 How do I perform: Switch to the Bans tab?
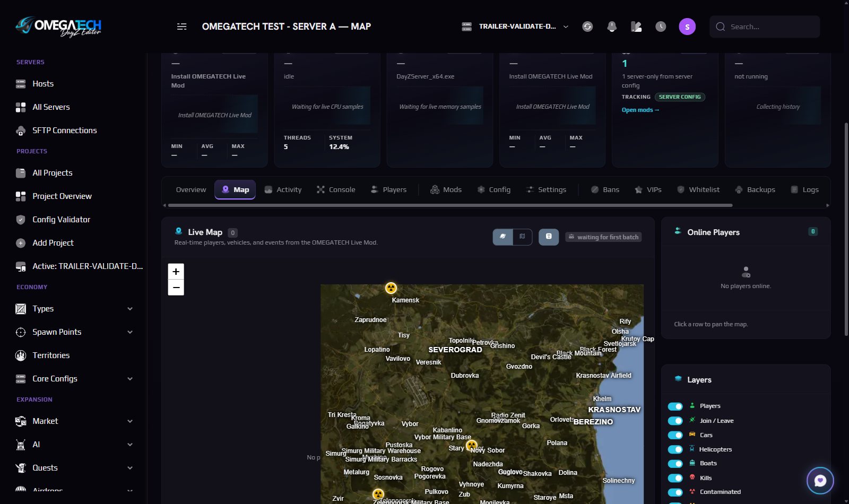point(605,190)
